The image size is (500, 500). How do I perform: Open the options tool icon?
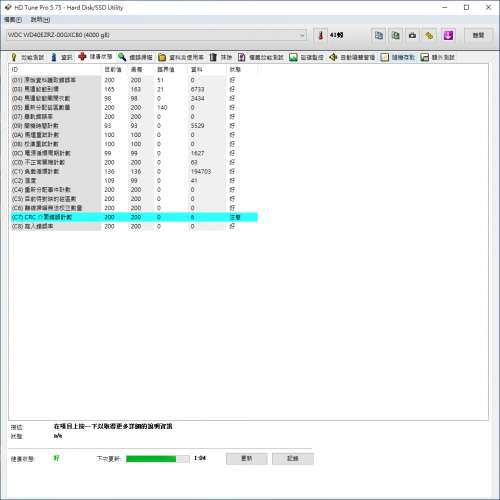(x=429, y=35)
